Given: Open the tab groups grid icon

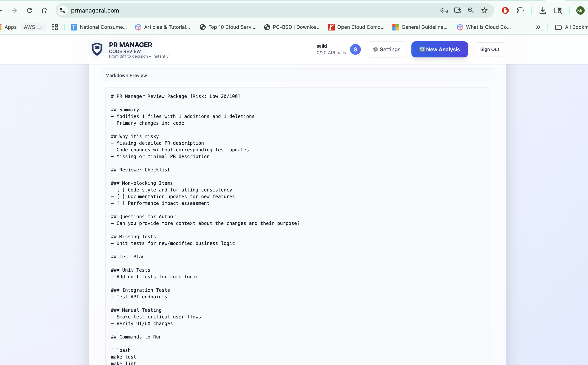Looking at the screenshot, I should 55,27.
